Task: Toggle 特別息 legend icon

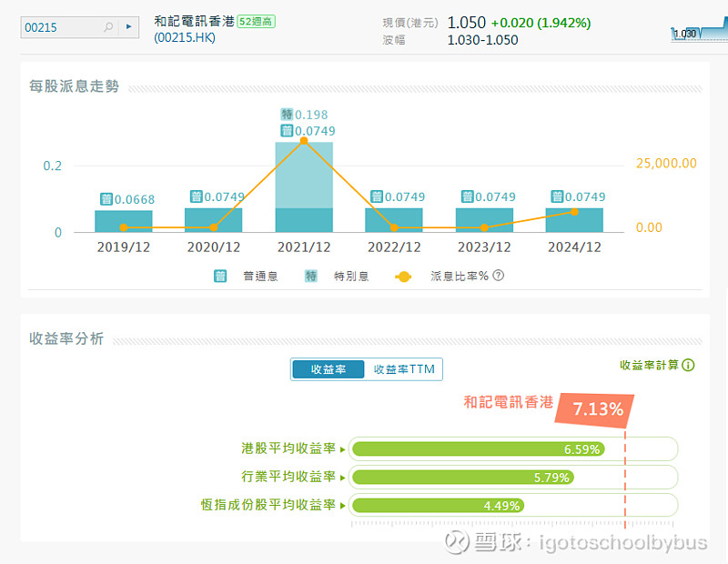Action: [311, 276]
